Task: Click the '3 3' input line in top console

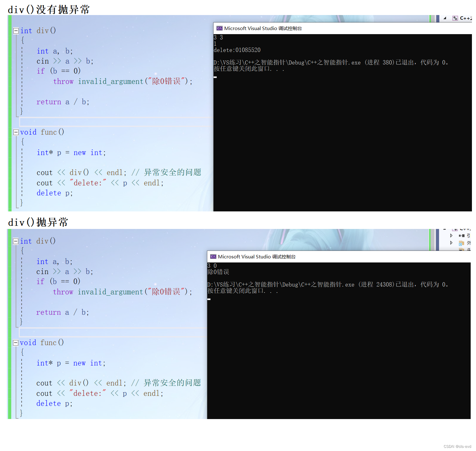Action: click(x=218, y=38)
